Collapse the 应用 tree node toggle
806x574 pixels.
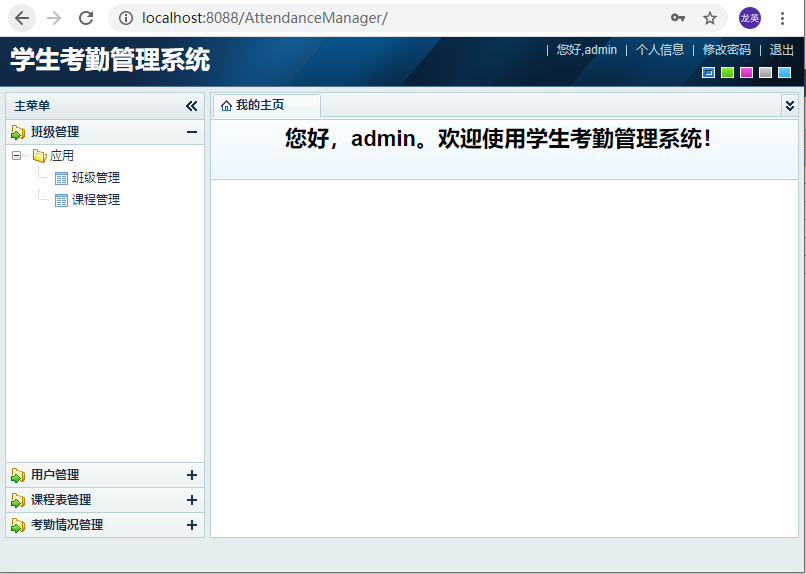(16, 155)
